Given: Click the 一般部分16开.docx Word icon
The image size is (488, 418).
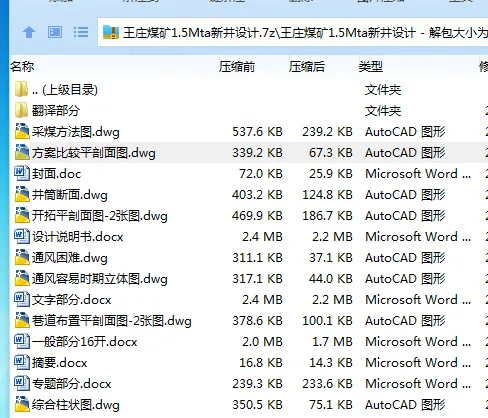Looking at the screenshot, I should click(x=22, y=341).
